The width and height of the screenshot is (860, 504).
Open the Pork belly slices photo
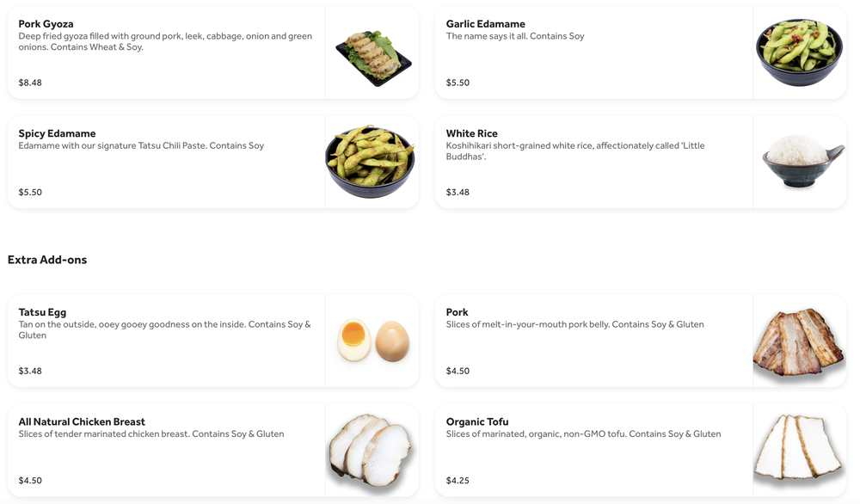point(799,342)
